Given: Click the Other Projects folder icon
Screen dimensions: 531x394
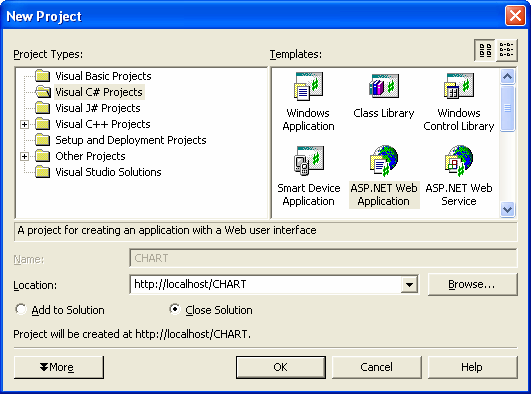Looking at the screenshot, I should coord(43,156).
